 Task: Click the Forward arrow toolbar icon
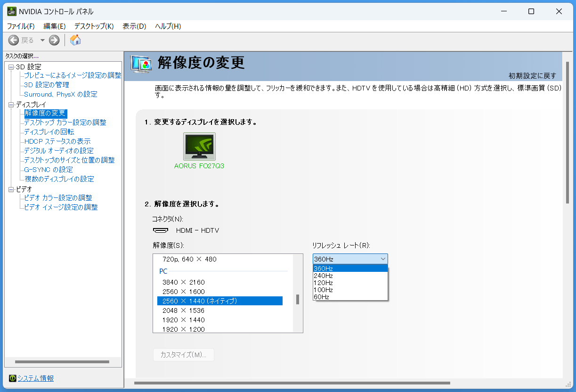coord(54,40)
